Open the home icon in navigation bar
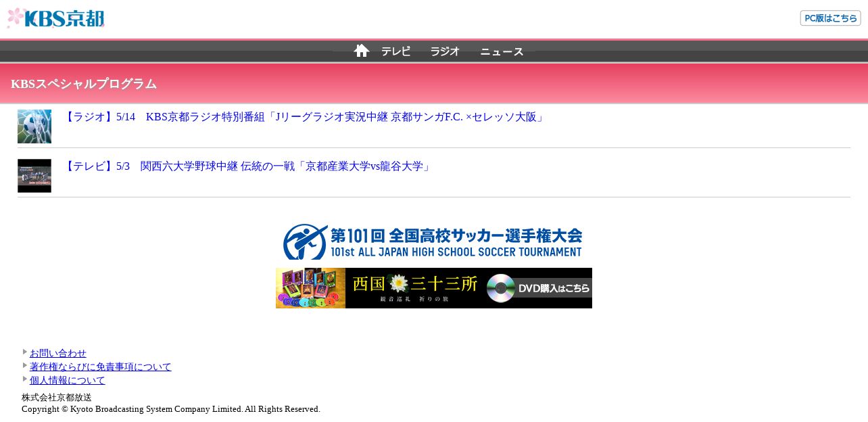Screen dimensions: 868x422 point(362,51)
